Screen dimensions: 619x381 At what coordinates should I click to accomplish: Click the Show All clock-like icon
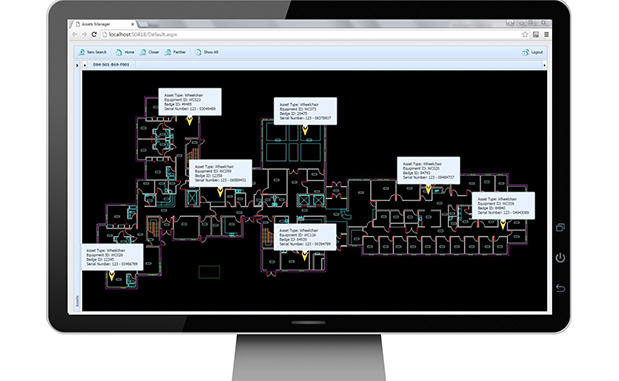tap(198, 52)
